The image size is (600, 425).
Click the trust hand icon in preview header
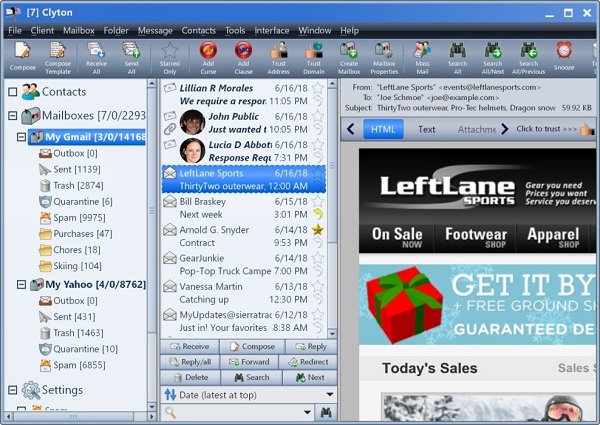587,129
